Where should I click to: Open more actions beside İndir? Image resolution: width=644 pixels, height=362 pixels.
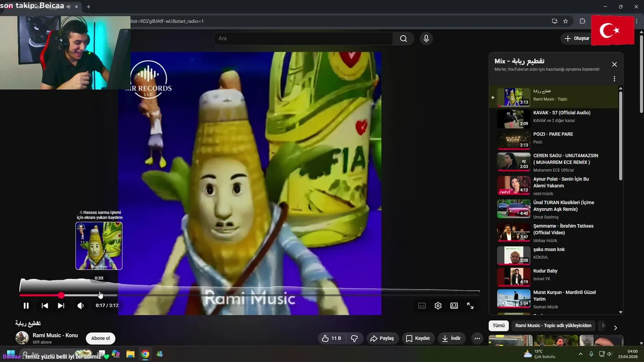pyautogui.click(x=477, y=338)
